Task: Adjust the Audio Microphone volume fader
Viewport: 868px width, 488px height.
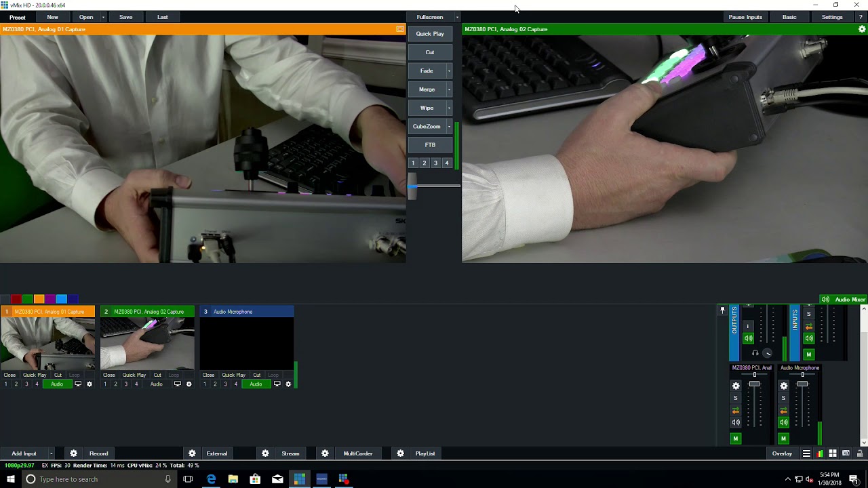Action: pyautogui.click(x=803, y=385)
